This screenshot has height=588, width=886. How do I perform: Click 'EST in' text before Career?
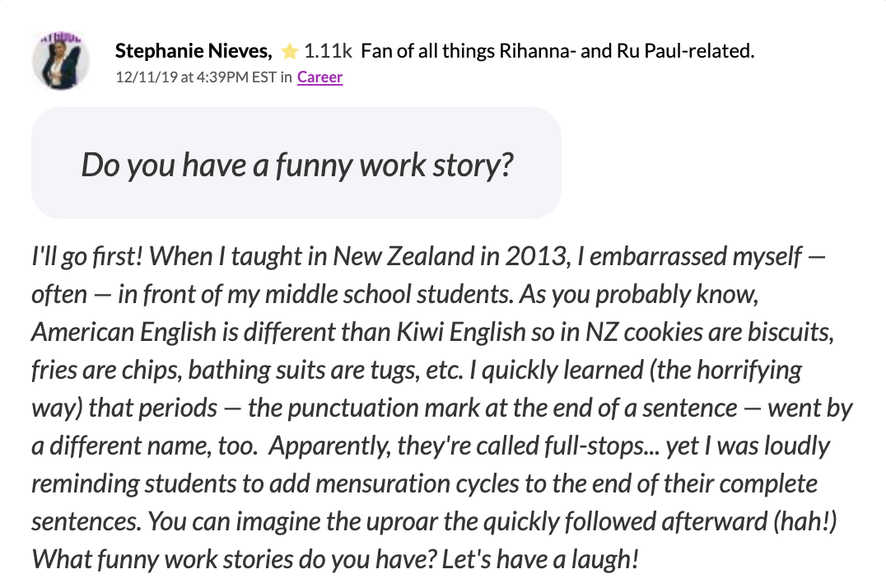click(272, 77)
